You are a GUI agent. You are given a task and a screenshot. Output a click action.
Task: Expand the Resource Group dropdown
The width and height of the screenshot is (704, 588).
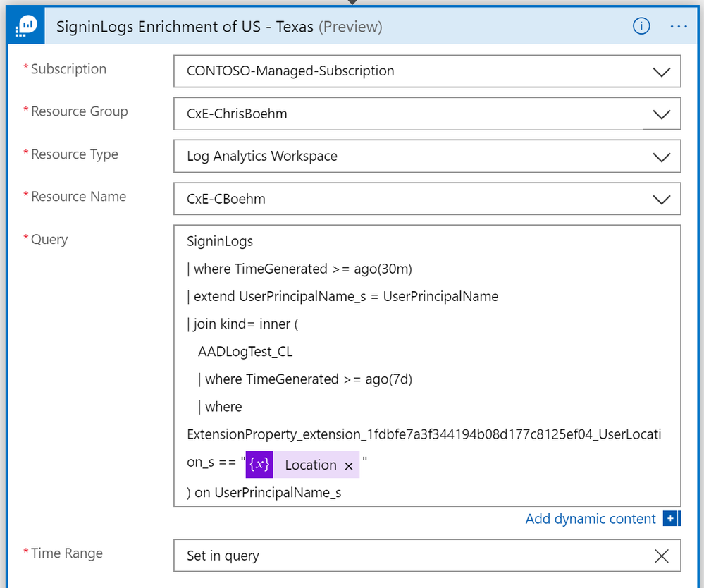pos(661,114)
